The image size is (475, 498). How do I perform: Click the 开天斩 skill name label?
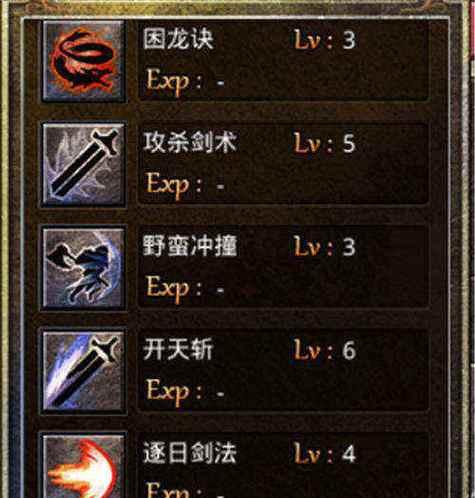(x=178, y=350)
